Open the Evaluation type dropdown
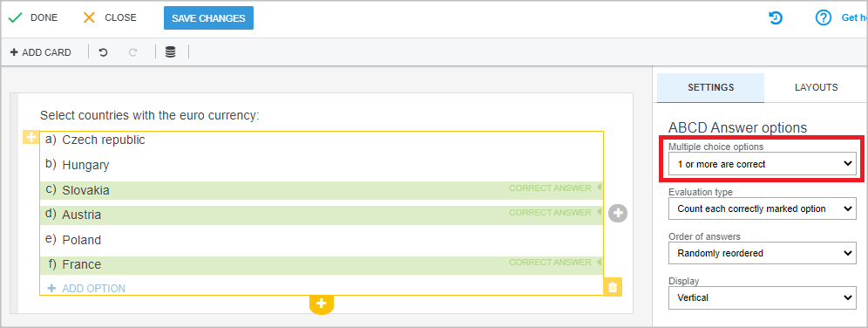Viewport: 868px width, 328px height. click(x=763, y=208)
